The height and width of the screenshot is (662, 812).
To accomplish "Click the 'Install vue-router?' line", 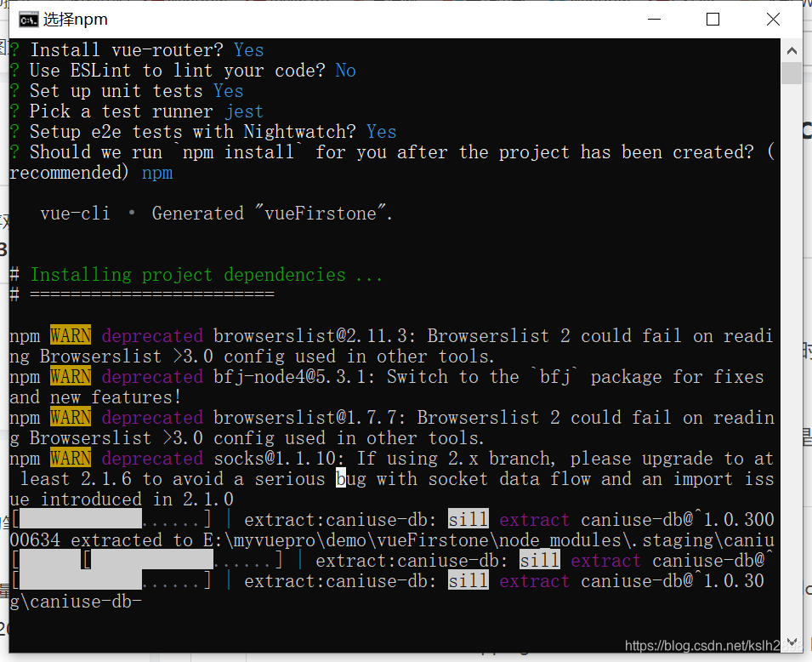I will click(137, 50).
